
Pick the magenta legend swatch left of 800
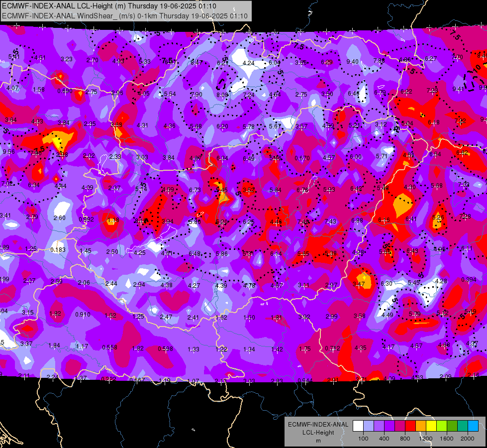[x=400, y=426]
